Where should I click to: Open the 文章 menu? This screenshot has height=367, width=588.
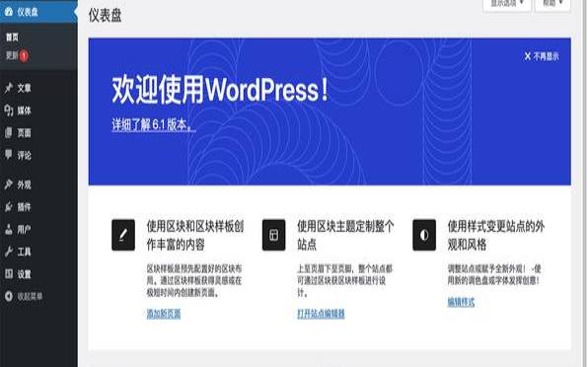tap(39, 88)
